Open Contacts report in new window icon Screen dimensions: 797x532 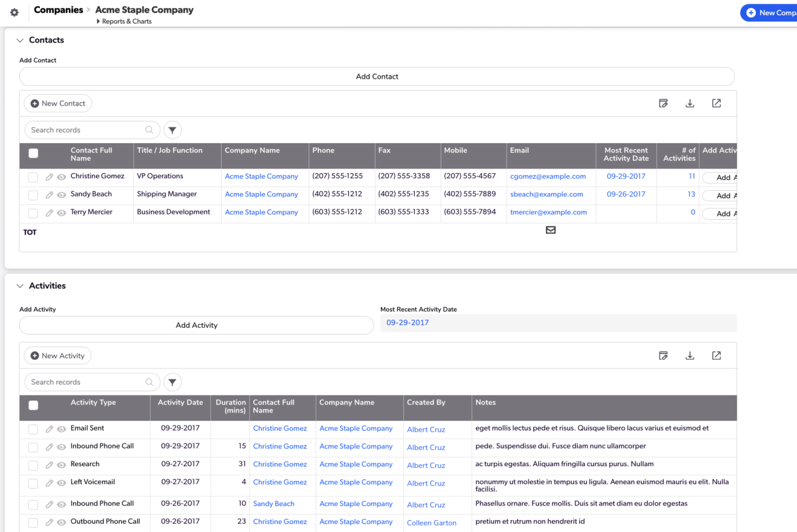[716, 103]
